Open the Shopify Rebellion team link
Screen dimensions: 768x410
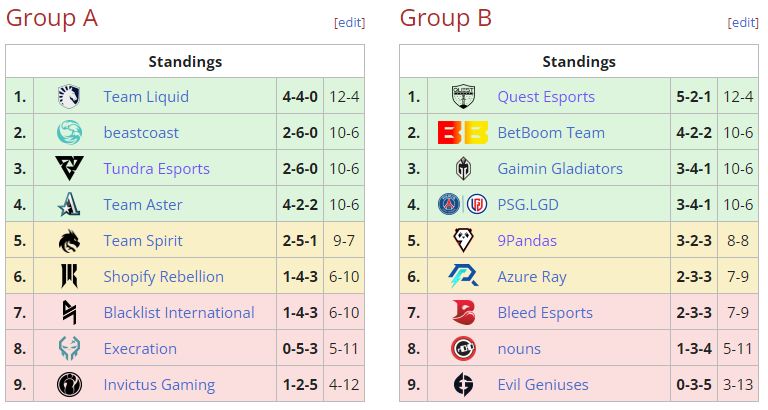pos(163,277)
